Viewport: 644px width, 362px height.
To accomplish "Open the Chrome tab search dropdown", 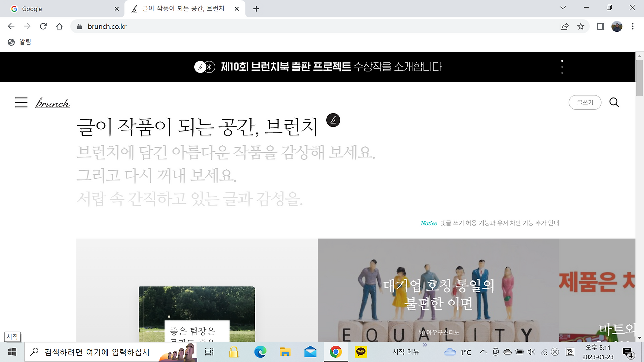I will coord(562,8).
